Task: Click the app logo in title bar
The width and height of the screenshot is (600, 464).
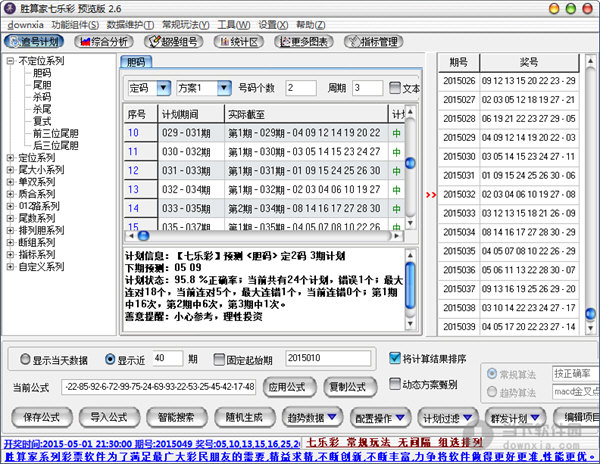Action: [9, 8]
